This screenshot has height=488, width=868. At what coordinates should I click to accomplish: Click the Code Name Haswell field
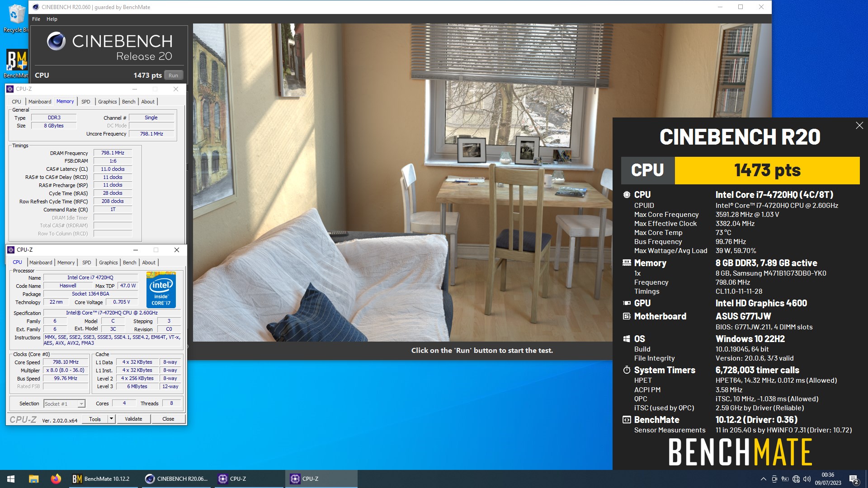coord(68,286)
